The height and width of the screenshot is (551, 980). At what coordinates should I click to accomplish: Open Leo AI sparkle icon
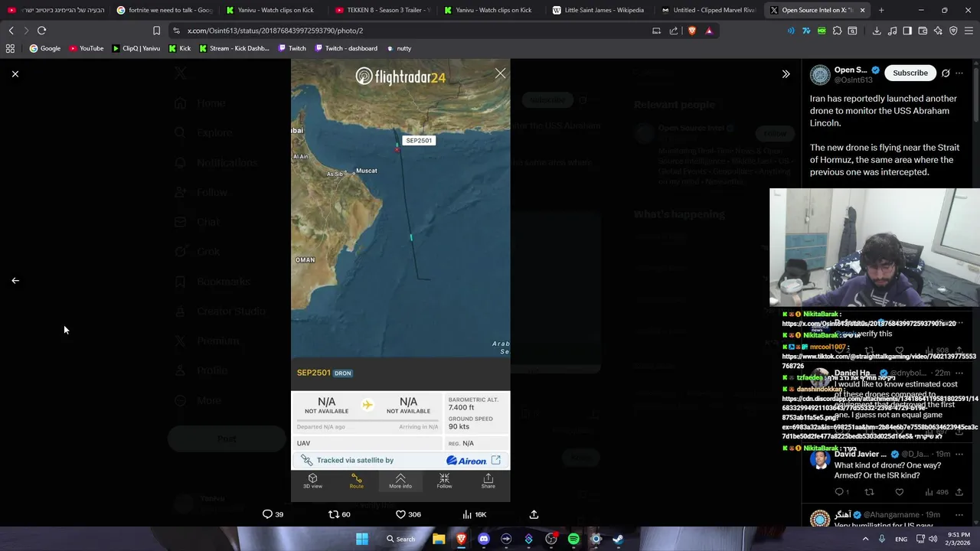[938, 31]
